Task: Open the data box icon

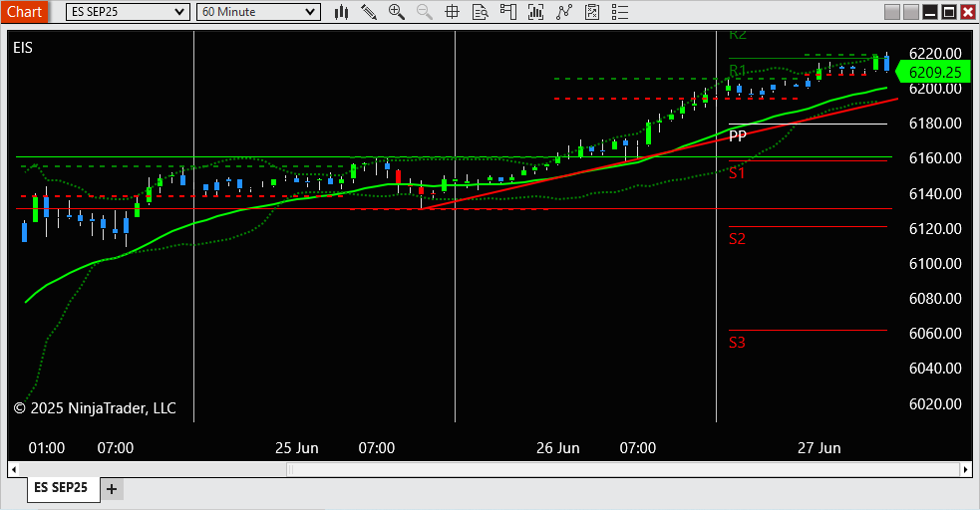Action: point(480,12)
